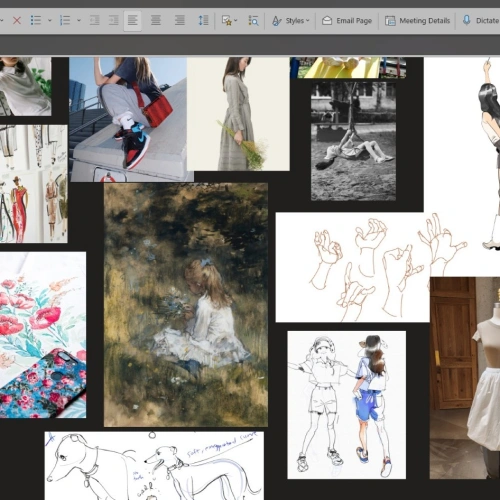Increase the paragraph indent
The width and height of the screenshot is (500, 500).
click(x=114, y=21)
